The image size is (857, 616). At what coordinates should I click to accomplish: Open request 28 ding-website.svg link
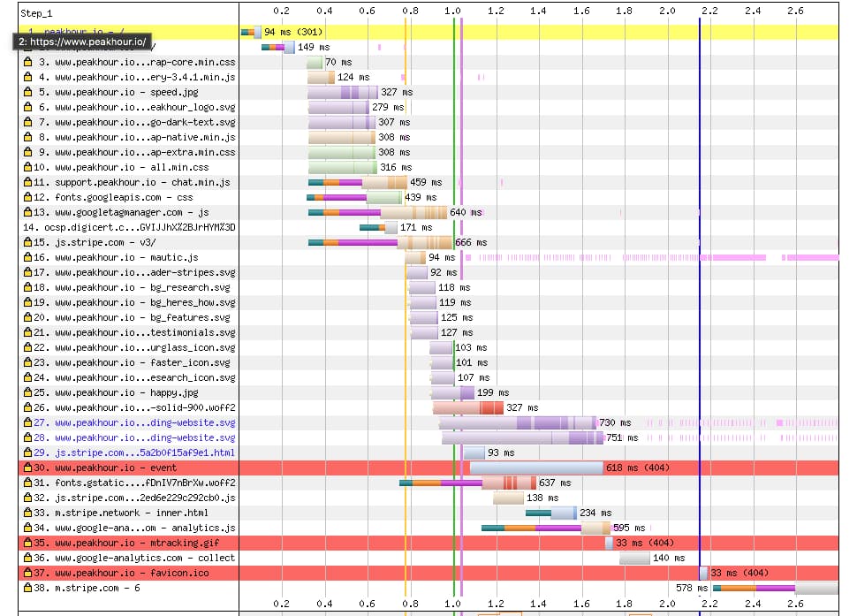pyautogui.click(x=134, y=437)
